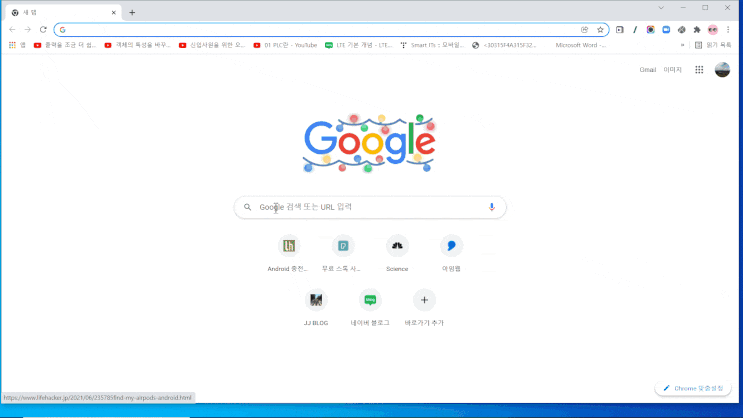Open the Chrome three-dot menu

pyautogui.click(x=728, y=29)
